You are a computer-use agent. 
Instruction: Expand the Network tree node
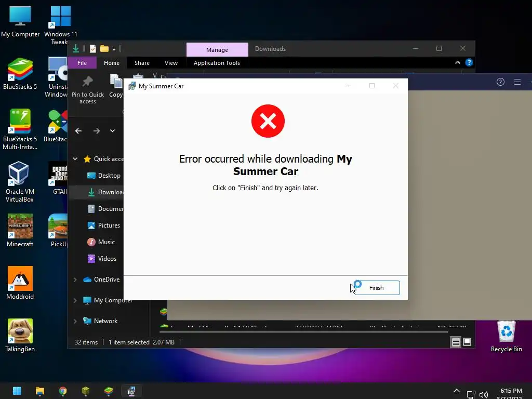tap(75, 321)
